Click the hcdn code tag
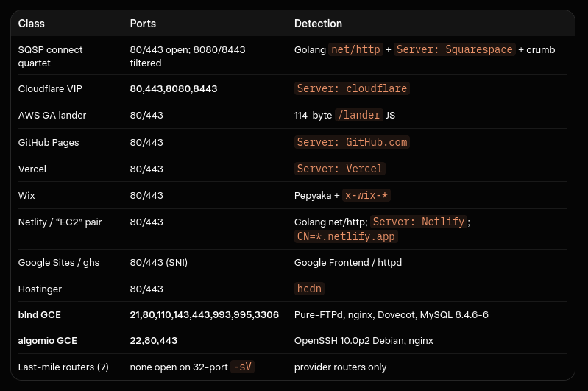Image resolution: width=588 pixels, height=391 pixels. coord(309,289)
